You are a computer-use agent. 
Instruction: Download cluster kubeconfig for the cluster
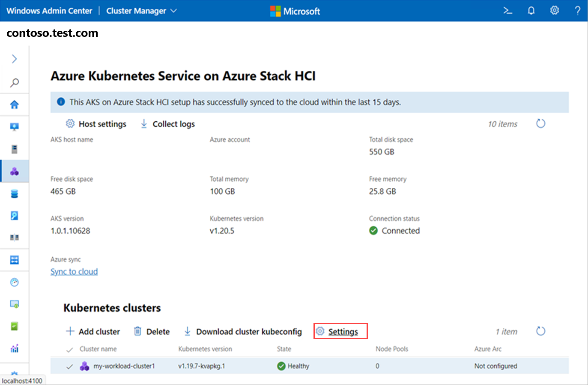tap(243, 331)
